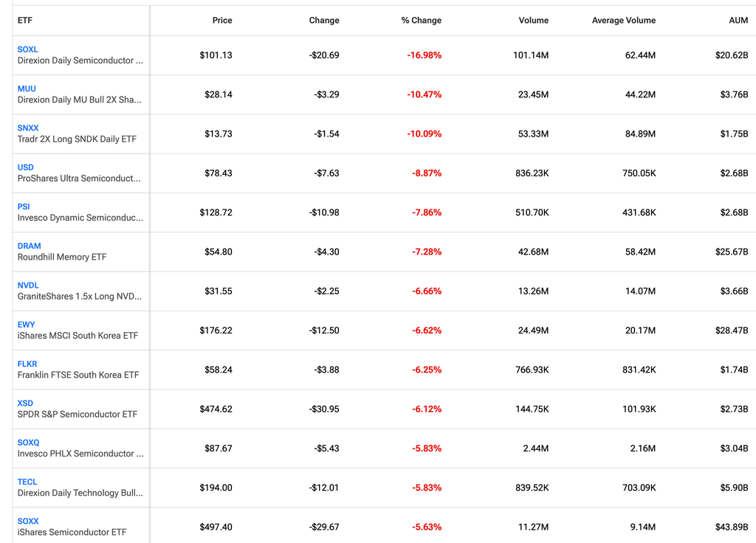Open the PSI ETF link
Viewport: 756px width, 543px height.
point(24,207)
